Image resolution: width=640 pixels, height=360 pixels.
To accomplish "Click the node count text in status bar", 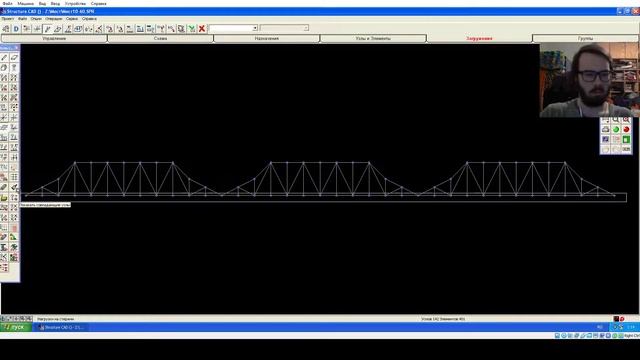I will pos(443,319).
